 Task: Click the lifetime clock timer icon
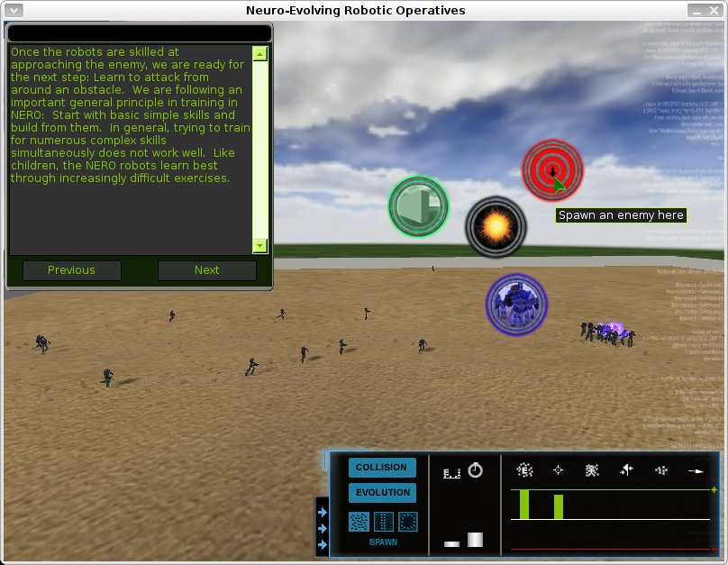475,470
